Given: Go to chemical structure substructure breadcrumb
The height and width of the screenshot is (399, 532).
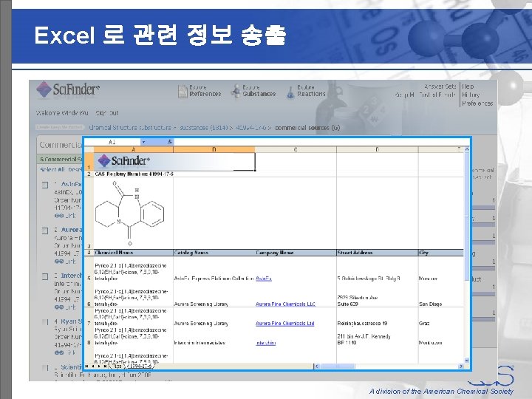Looking at the screenshot, I should click(130, 128).
